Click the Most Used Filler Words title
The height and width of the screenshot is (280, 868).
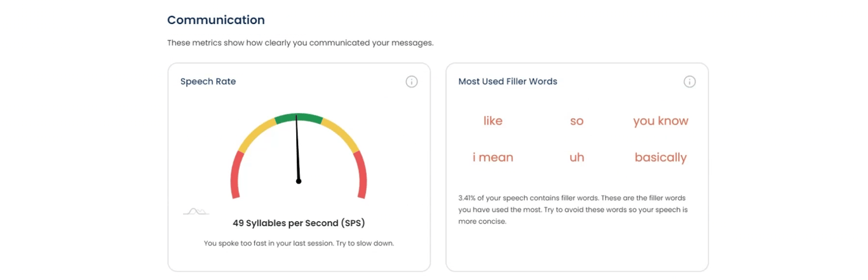508,81
